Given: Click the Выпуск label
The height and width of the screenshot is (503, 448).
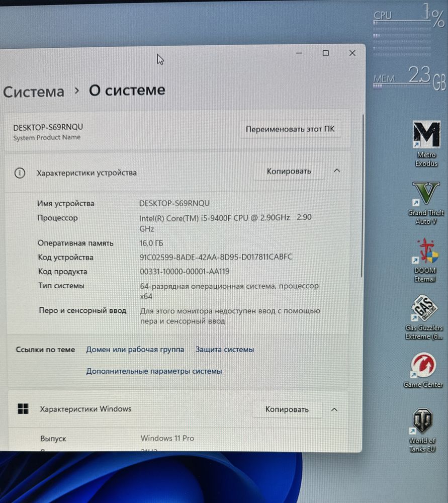Looking at the screenshot, I should click(x=53, y=439).
